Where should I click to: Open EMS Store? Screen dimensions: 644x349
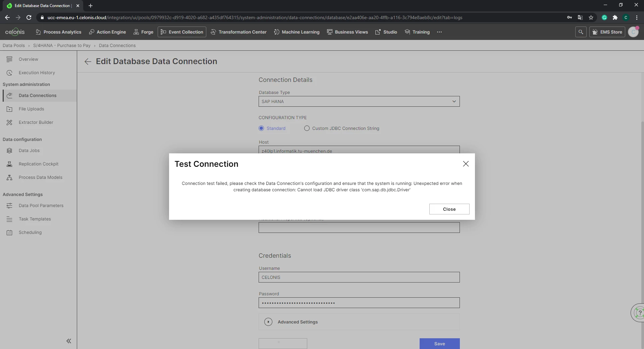click(607, 32)
